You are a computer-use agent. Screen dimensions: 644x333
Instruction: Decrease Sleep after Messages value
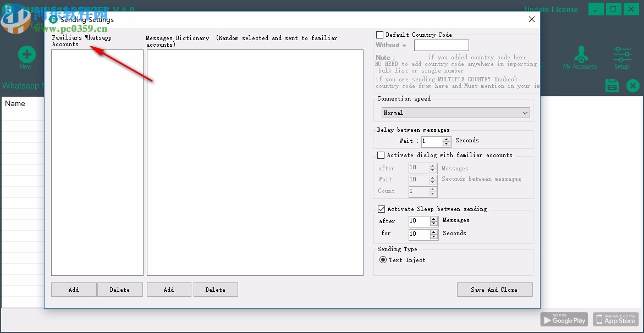click(x=434, y=224)
